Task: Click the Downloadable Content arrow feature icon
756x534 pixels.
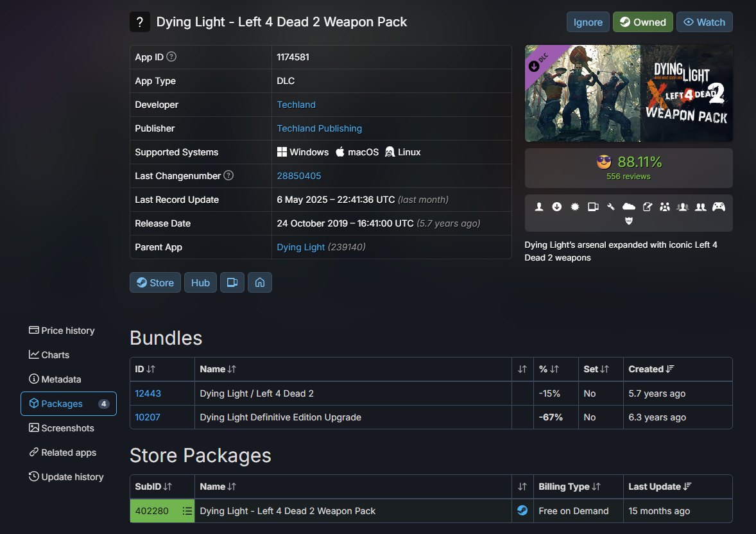Action: pyautogui.click(x=557, y=207)
